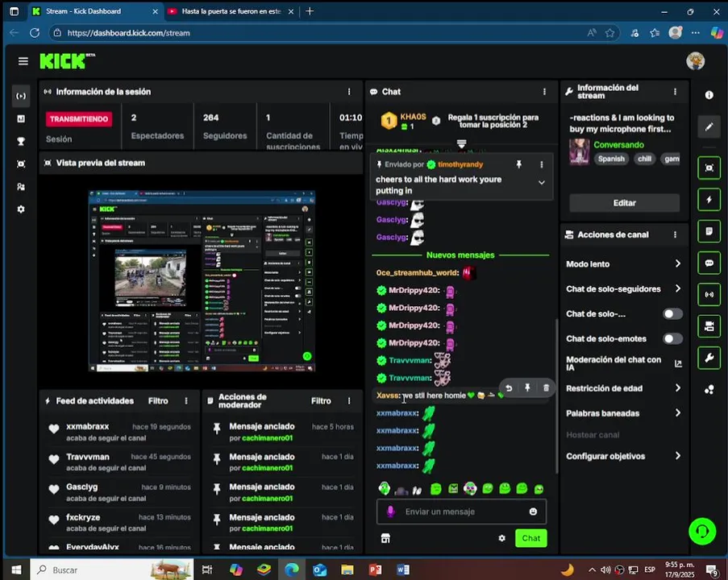The image size is (728, 580).
Task: Open the pinned message three-dot menu
Action: tap(541, 164)
